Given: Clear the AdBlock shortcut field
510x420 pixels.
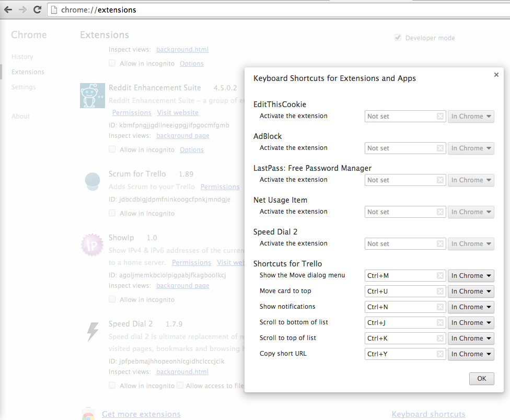Looking at the screenshot, I should coord(440,148).
